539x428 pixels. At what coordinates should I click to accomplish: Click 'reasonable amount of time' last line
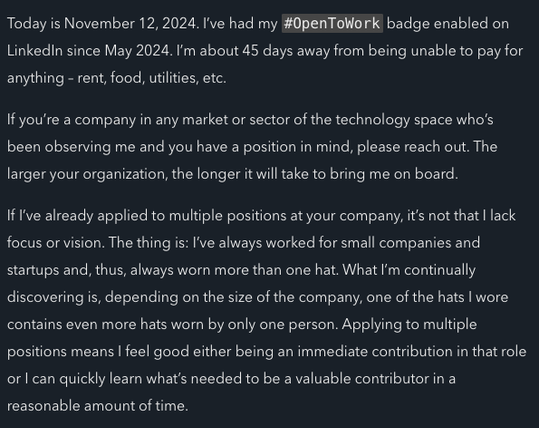coord(98,406)
